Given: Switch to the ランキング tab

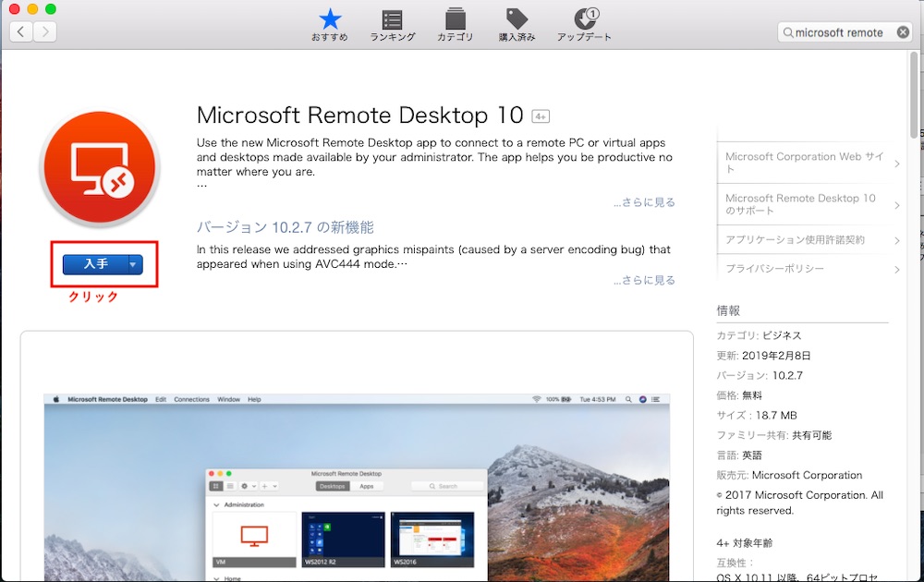Looking at the screenshot, I should pyautogui.click(x=393, y=25).
